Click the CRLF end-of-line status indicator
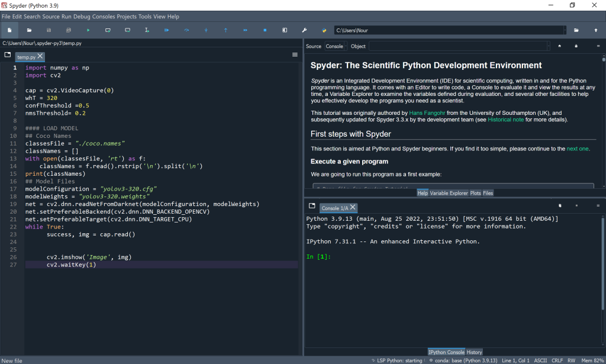Screen dimensions: 606x364 point(557,360)
